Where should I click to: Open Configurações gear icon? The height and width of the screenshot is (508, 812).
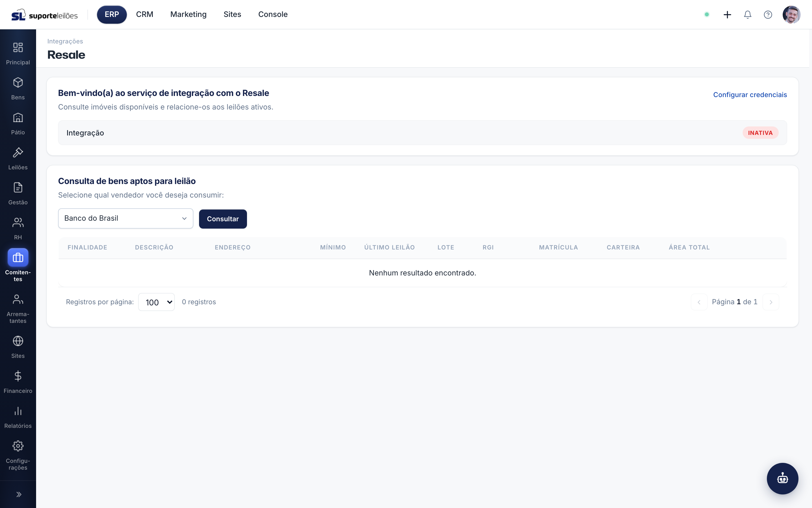18,446
